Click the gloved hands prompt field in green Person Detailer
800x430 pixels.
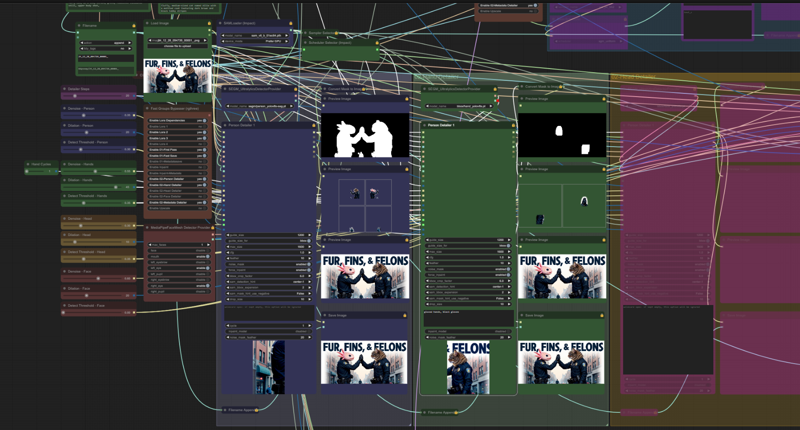click(468, 318)
